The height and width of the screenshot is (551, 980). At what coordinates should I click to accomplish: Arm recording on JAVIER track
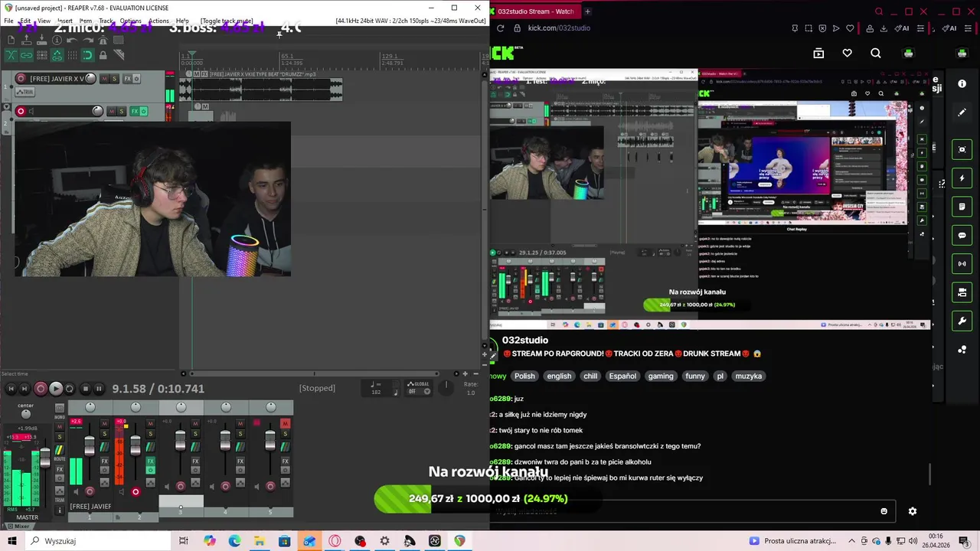tap(21, 79)
